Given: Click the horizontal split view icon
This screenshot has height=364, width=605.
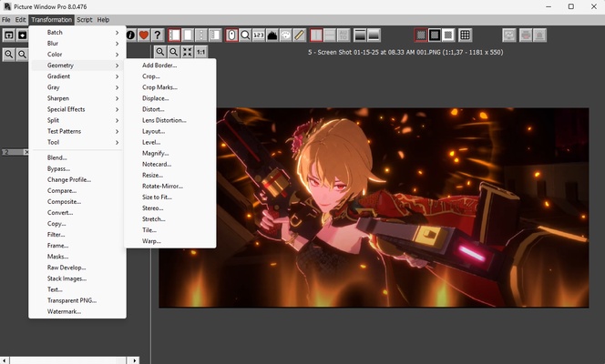Looking at the screenshot, I should (330, 35).
